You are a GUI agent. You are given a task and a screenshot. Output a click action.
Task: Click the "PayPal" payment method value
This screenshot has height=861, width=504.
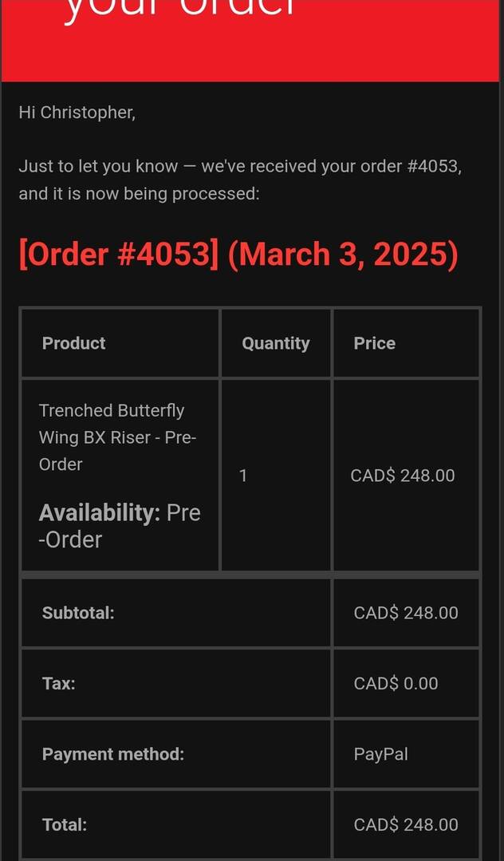pyautogui.click(x=380, y=753)
